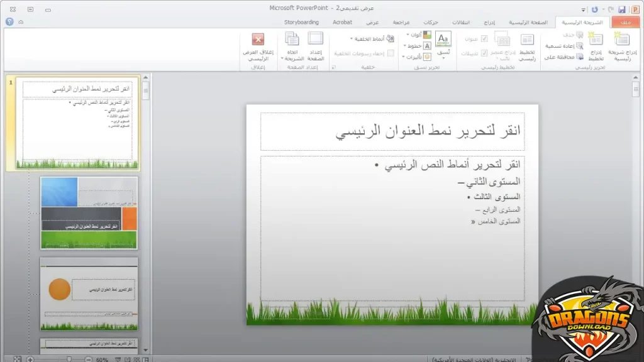
Task: Open تخطيط رئيسي (Master Layout) dialog
Action: [x=527, y=41]
